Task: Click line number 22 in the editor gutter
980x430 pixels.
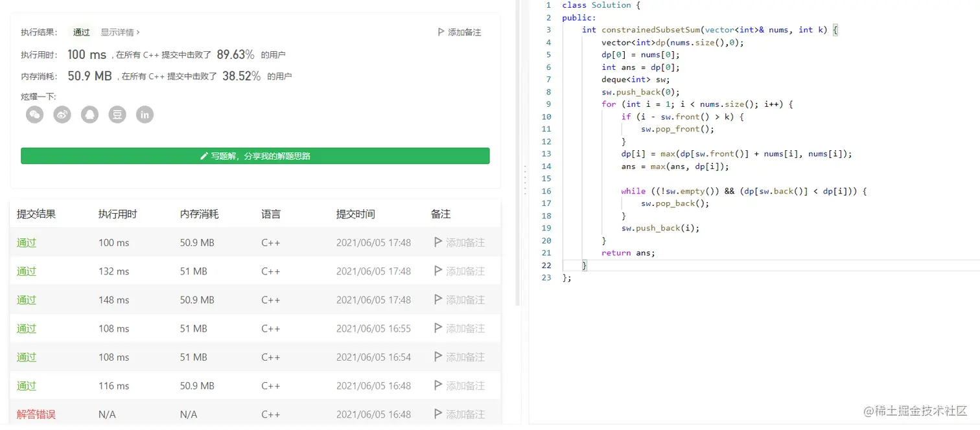Action: [x=546, y=266]
